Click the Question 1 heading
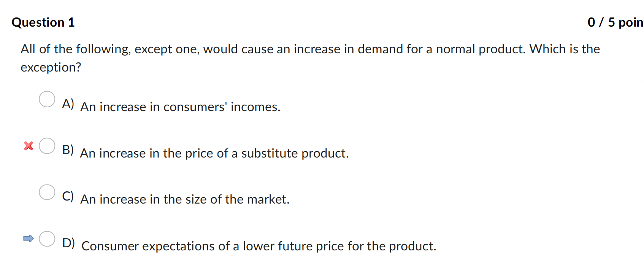Image resolution: width=644 pixels, height=277 pixels. tap(43, 22)
